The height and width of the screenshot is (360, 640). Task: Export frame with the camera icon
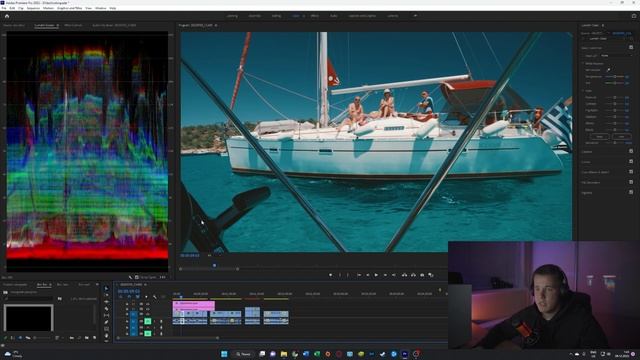click(x=422, y=275)
